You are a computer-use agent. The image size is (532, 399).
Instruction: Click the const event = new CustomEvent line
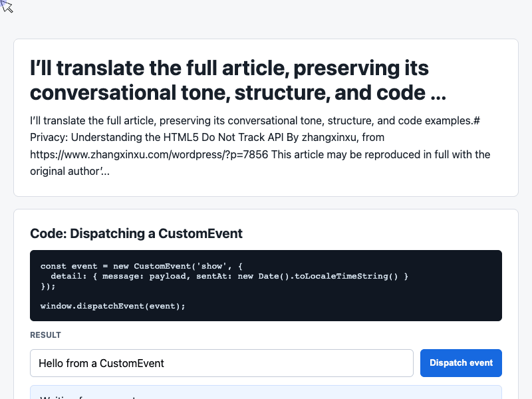(141, 266)
